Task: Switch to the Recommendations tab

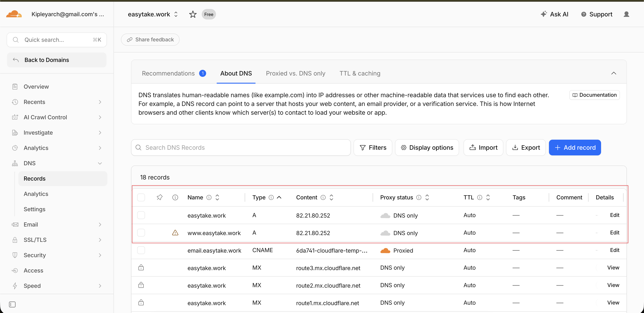Action: coord(174,73)
